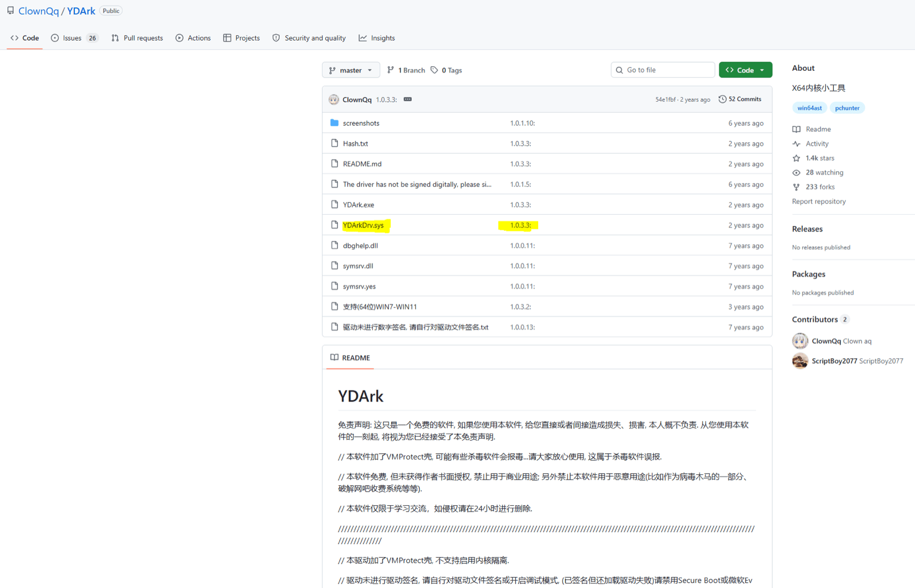Open the symsrv.yes file
The image size is (915, 588).
pos(359,286)
